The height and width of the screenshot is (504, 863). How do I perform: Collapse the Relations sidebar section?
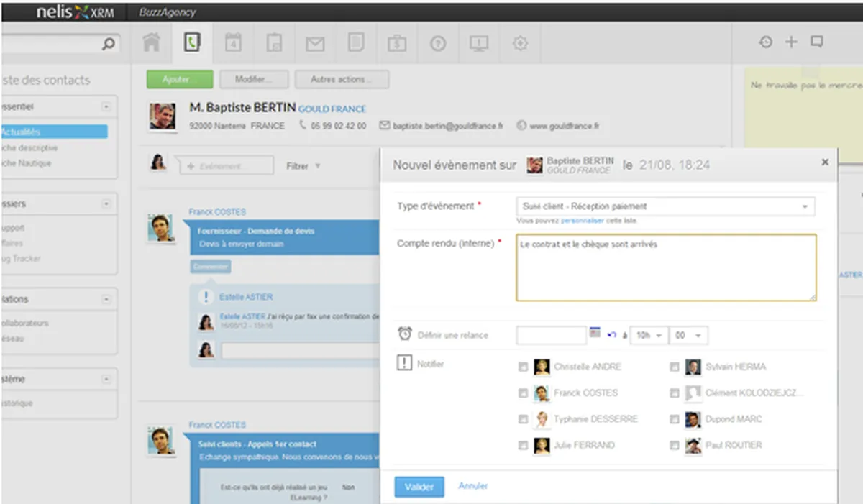coord(106,299)
